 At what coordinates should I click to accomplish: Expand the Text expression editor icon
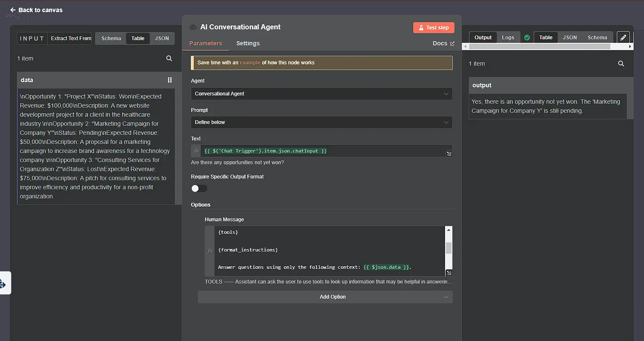pyautogui.click(x=449, y=153)
